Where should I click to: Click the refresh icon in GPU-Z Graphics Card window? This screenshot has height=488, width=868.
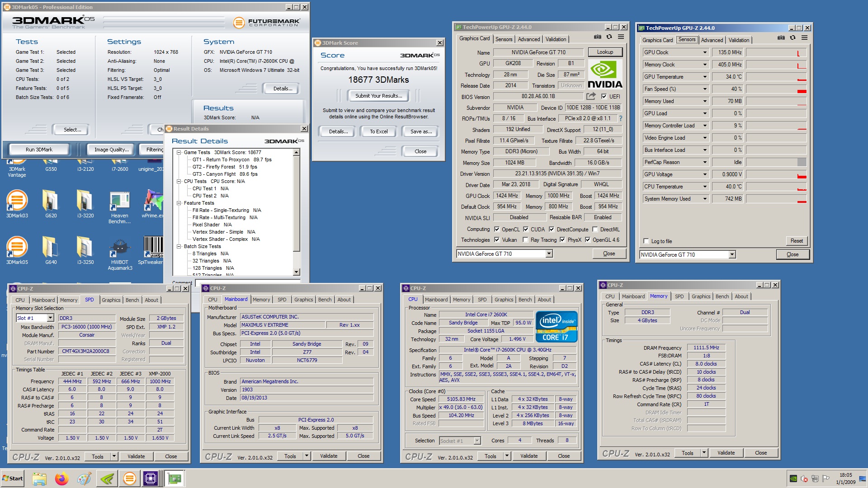[x=609, y=37]
